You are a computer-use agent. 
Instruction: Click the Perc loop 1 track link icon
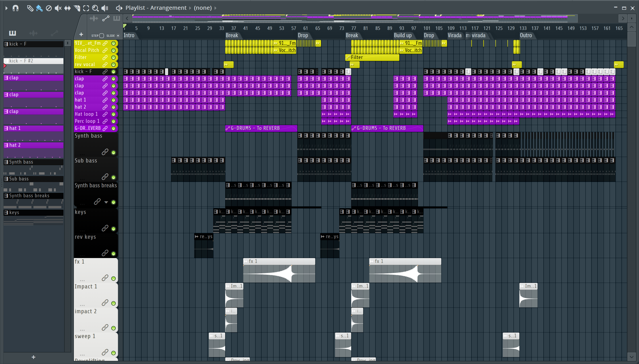pos(105,121)
